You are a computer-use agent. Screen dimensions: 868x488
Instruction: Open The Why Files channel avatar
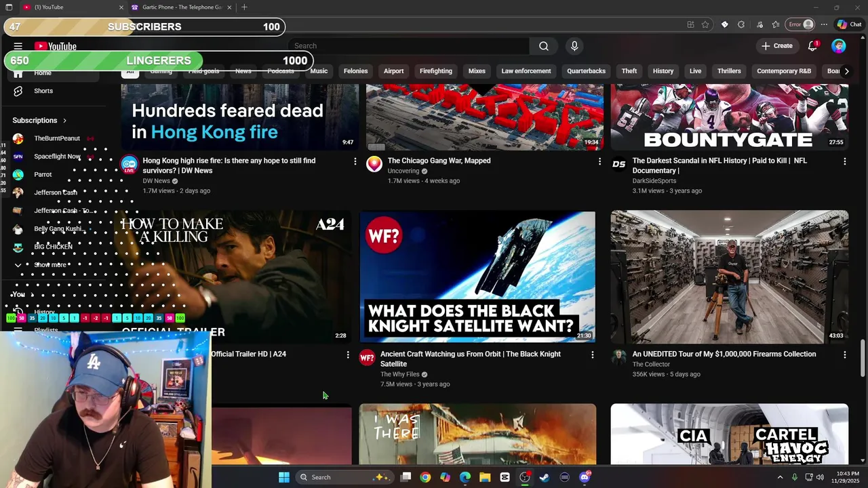tap(367, 358)
